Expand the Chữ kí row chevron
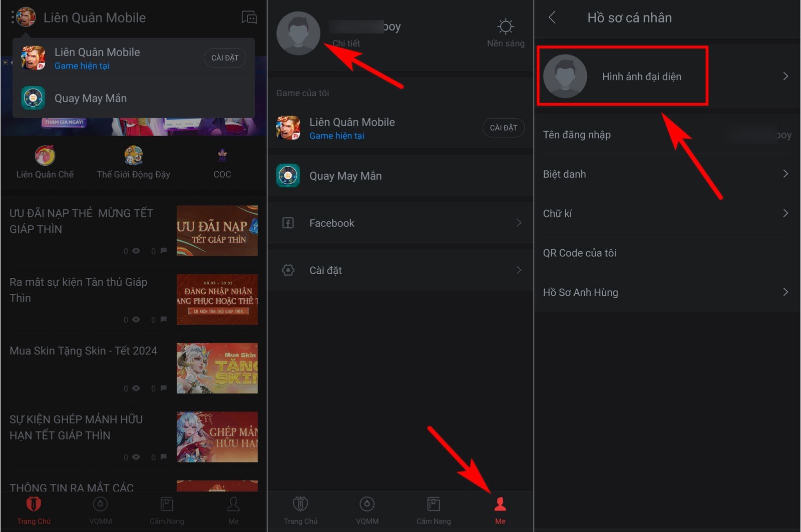This screenshot has width=801, height=532. tap(785, 213)
